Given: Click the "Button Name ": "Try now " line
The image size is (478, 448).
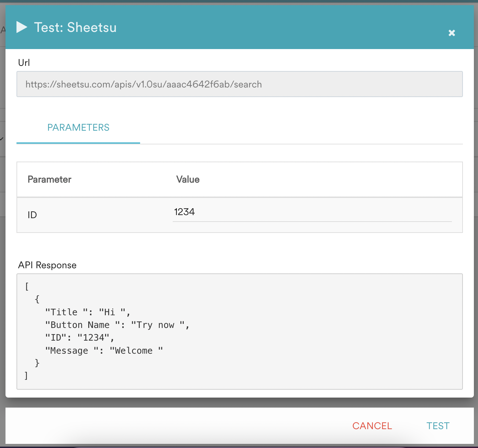Looking at the screenshot, I should [117, 325].
